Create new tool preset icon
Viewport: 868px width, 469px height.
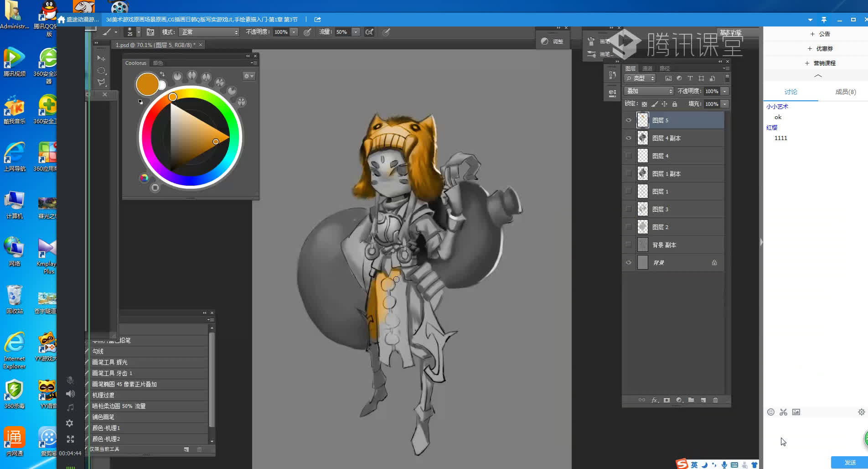click(186, 449)
